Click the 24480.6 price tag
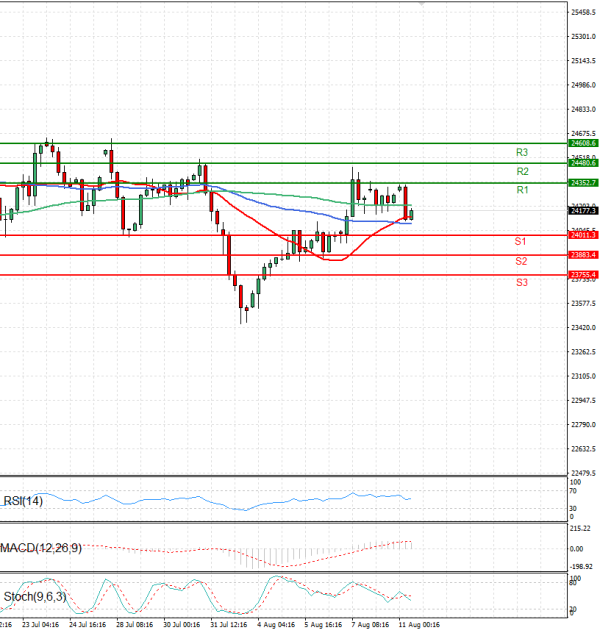Viewport: 600px width, 633px height. pyautogui.click(x=583, y=163)
